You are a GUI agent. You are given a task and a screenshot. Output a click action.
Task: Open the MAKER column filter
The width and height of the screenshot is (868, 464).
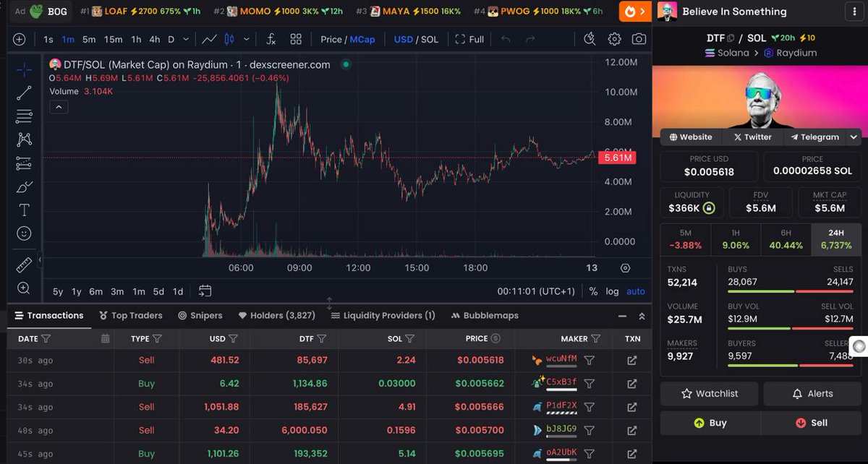click(x=595, y=338)
